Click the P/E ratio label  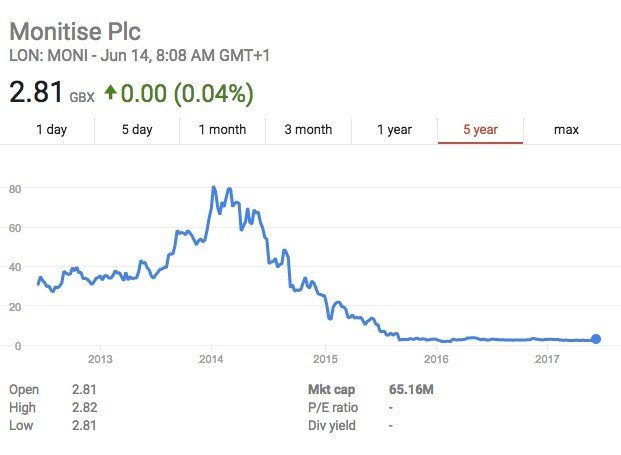pyautogui.click(x=335, y=407)
